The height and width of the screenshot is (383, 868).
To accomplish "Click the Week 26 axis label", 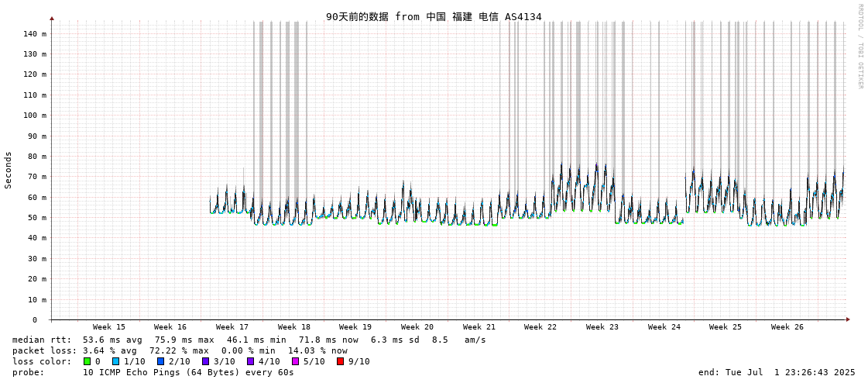I will coord(787,327).
